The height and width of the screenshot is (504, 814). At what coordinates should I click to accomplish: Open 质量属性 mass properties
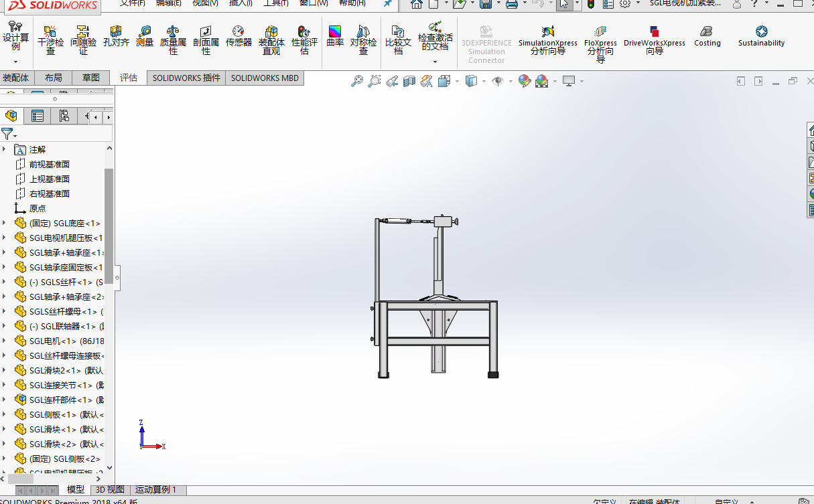[x=173, y=39]
